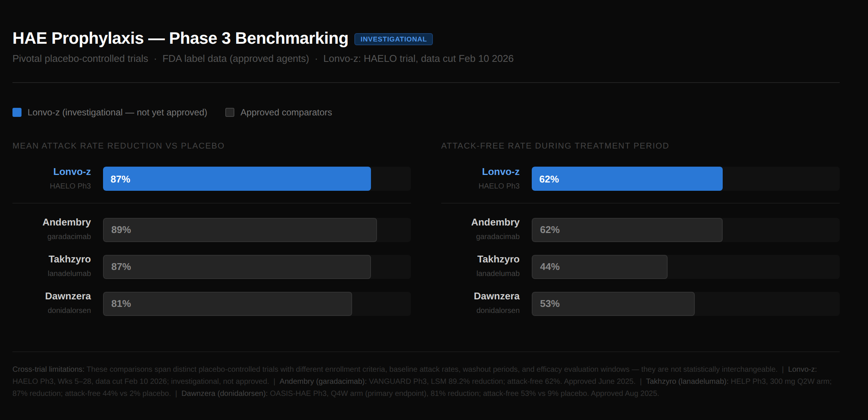Click "lanadelumab" in the attack rate reduction chart
The image size is (868, 420).
(x=69, y=273)
